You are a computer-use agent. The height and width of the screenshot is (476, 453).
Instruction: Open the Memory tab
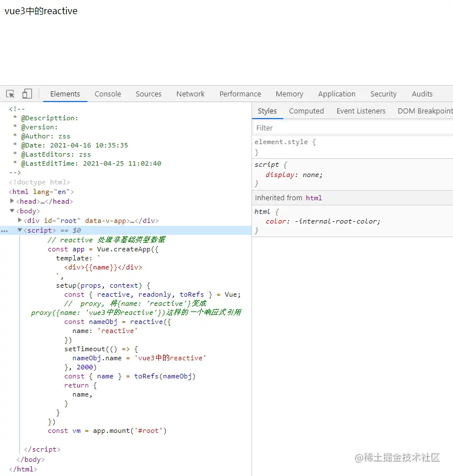click(x=290, y=94)
